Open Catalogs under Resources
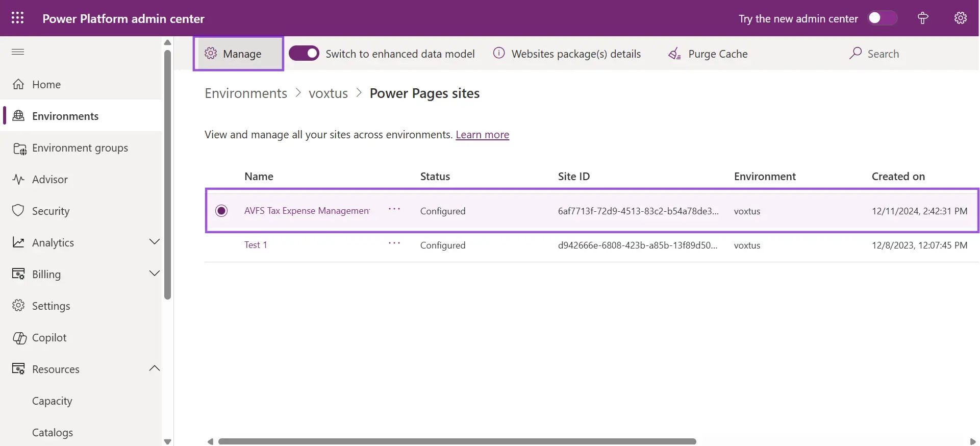Screen dimensions: 980x446 click(x=53, y=433)
